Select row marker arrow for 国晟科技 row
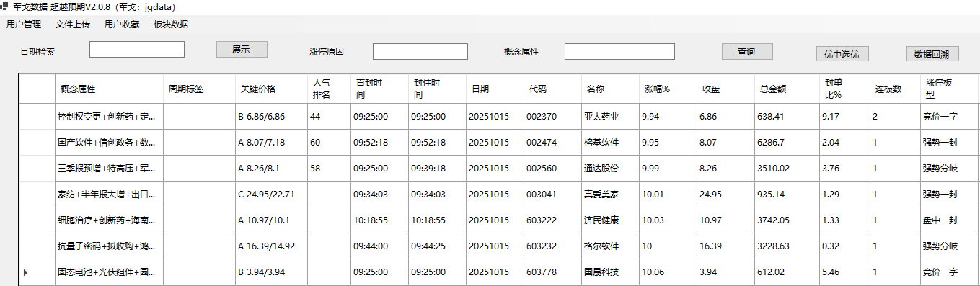 26,272
